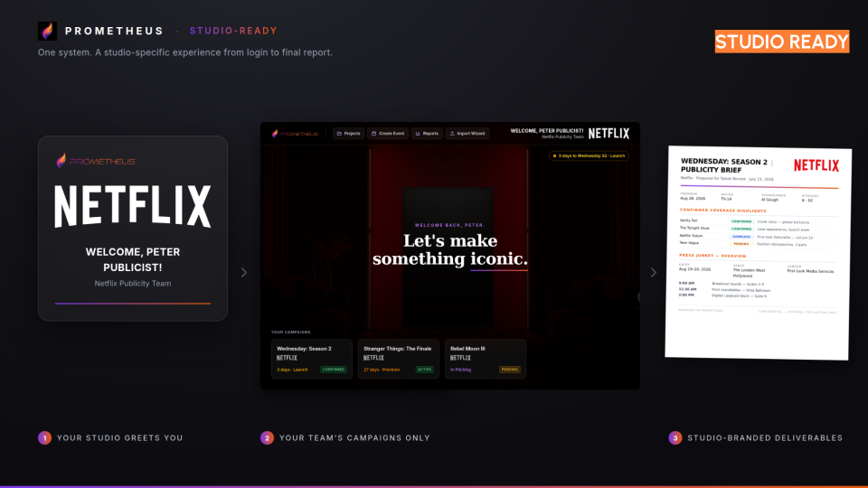Open the Wednesday: Season 2 campaign card
The image size is (868, 488).
pos(312,359)
